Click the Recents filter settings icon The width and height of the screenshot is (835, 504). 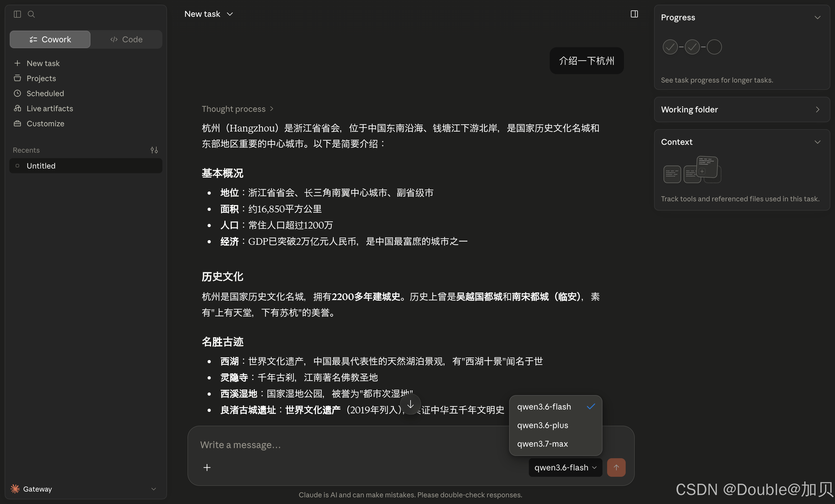point(154,150)
